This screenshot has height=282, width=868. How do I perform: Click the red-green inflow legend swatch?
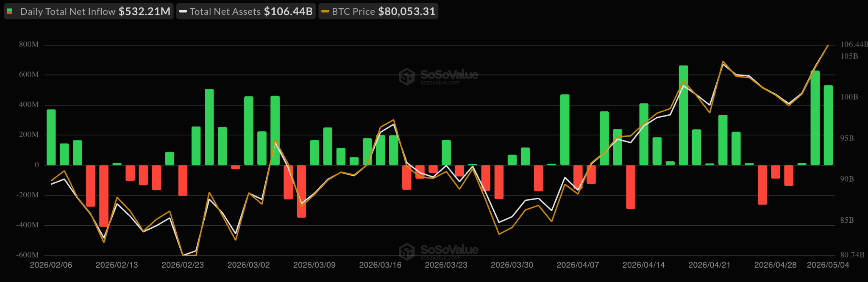tap(10, 11)
